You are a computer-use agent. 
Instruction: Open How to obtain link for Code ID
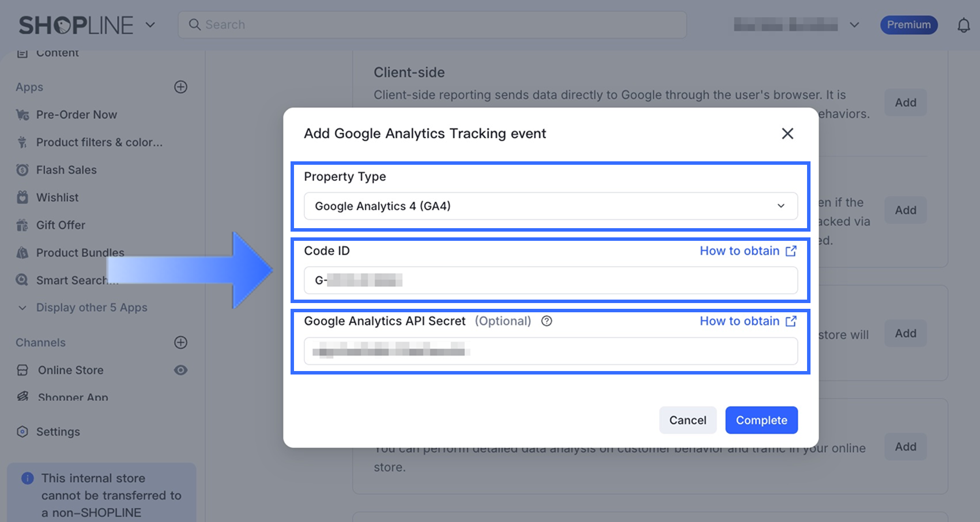[748, 251]
